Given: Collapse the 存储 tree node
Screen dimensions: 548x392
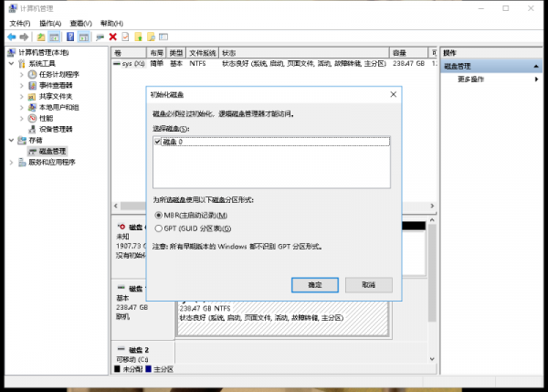Looking at the screenshot, I should click(12, 140).
